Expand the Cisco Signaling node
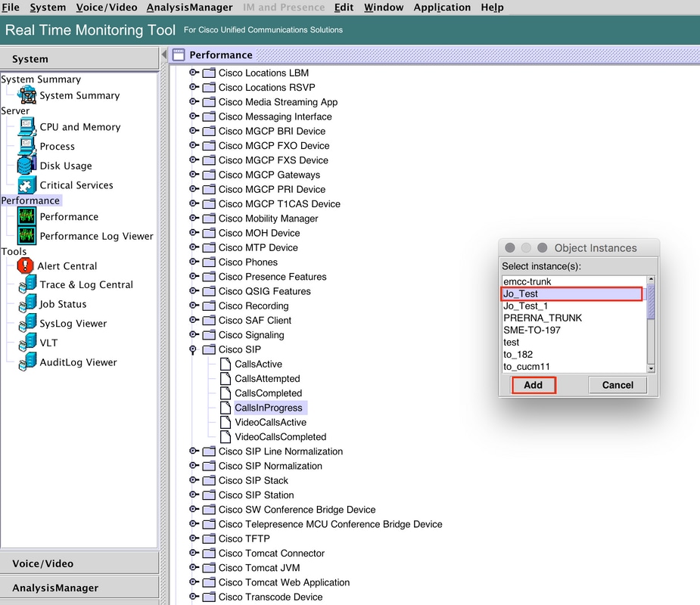Screen dimensions: 700x605 click(x=194, y=334)
